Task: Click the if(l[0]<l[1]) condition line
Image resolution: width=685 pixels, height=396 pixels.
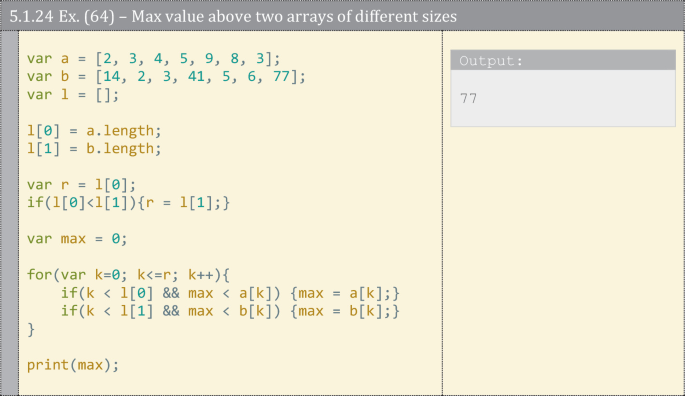Action: click(128, 202)
